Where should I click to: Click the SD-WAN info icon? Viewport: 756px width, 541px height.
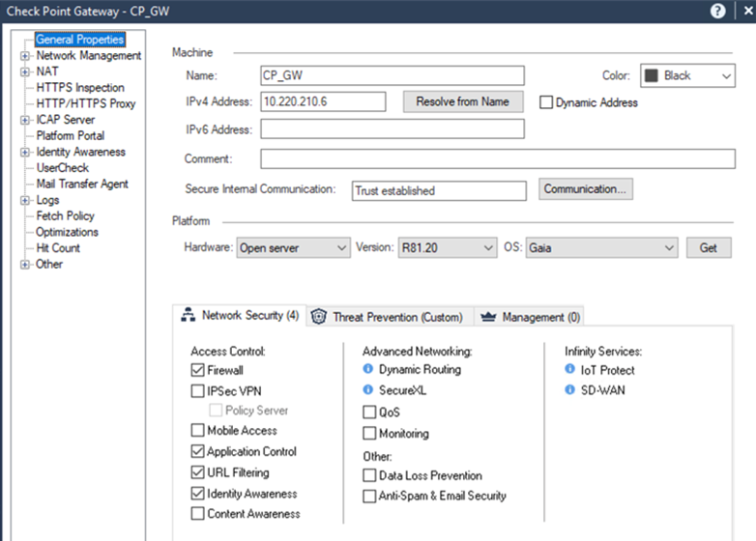(x=569, y=389)
